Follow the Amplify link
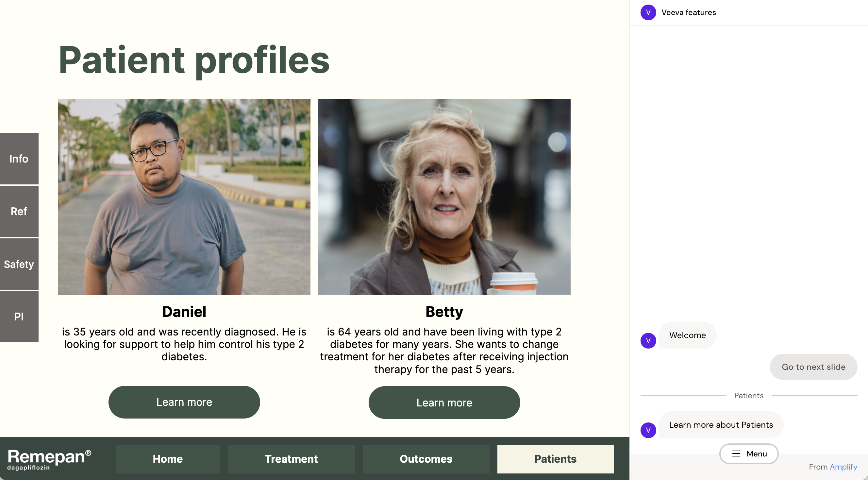 843,467
